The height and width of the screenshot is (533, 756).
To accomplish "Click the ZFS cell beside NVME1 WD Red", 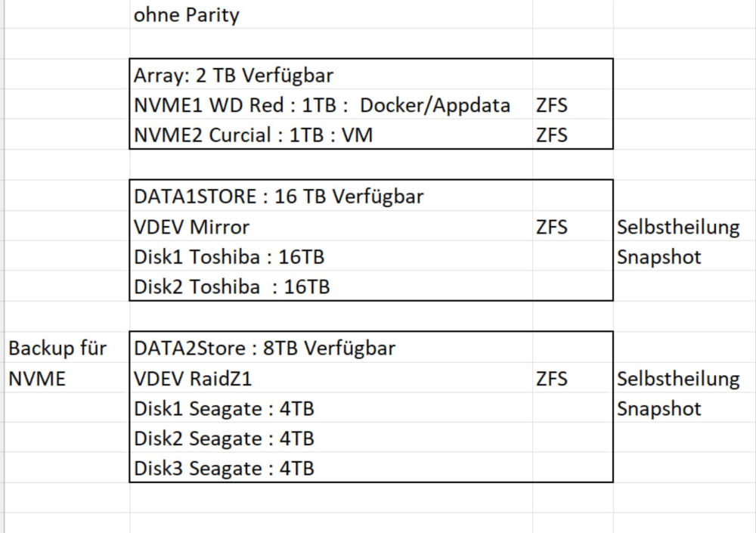I will tap(573, 104).
